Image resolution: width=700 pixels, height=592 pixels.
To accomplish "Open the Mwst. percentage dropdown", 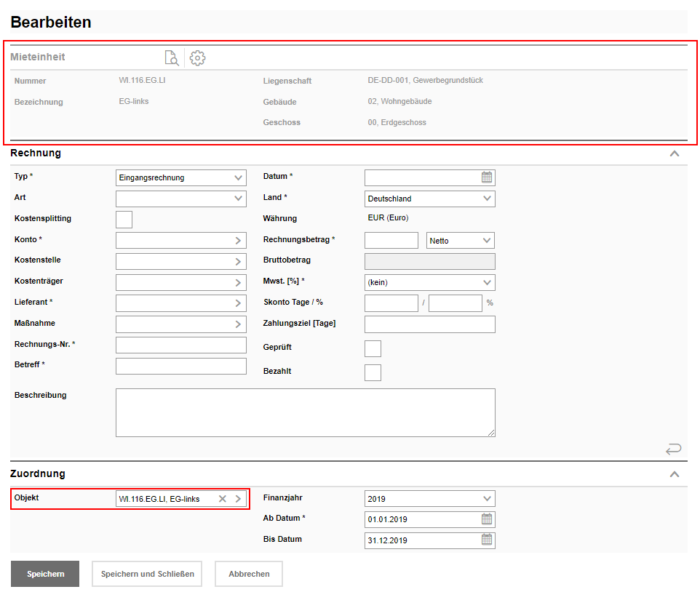I will [429, 282].
